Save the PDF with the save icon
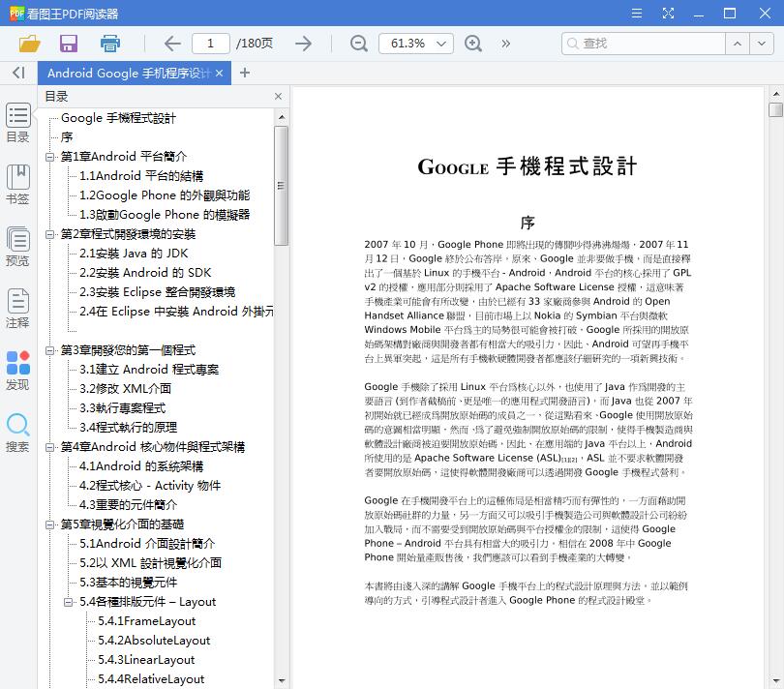This screenshot has height=689, width=784. point(68,44)
